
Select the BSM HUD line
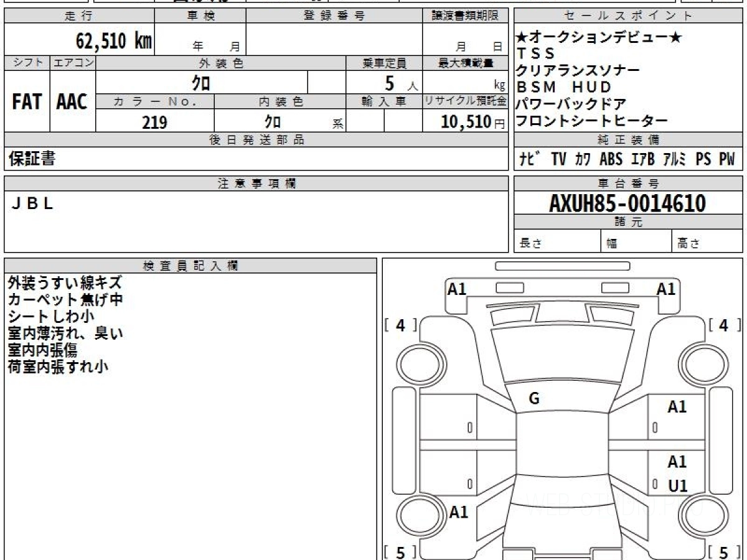coord(565,88)
